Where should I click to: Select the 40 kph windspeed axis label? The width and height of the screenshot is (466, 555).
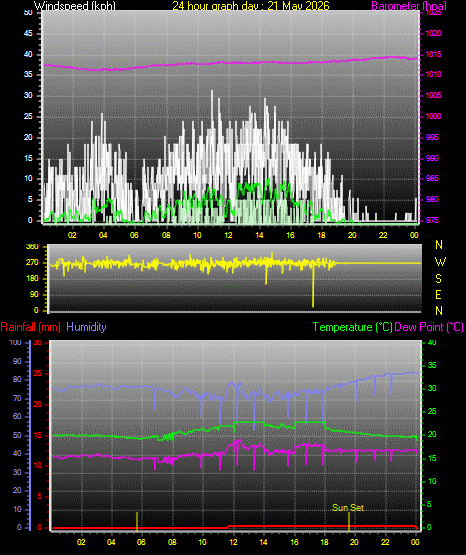[x=28, y=55]
